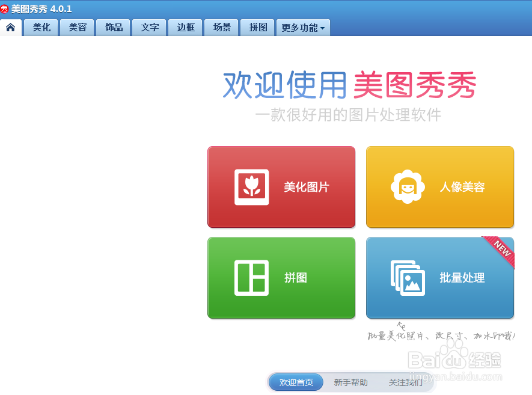Switch to the 美化 tab
The height and width of the screenshot is (395, 532).
(x=40, y=27)
